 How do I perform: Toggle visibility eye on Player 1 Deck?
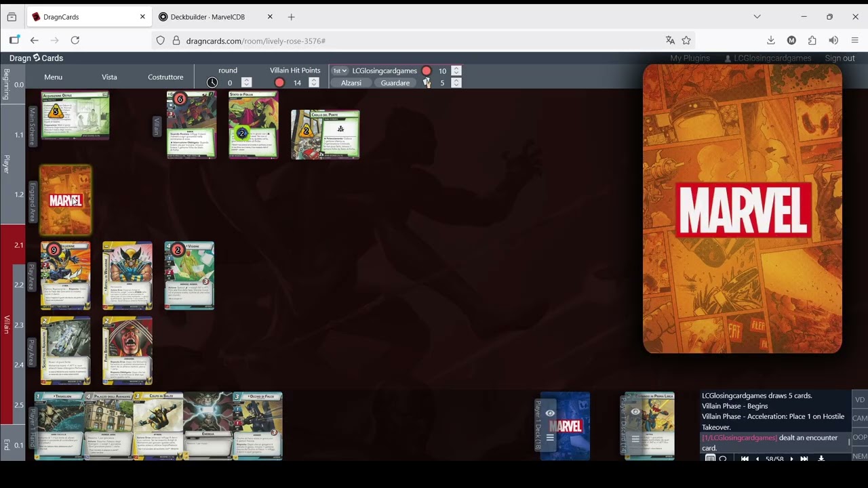550,413
